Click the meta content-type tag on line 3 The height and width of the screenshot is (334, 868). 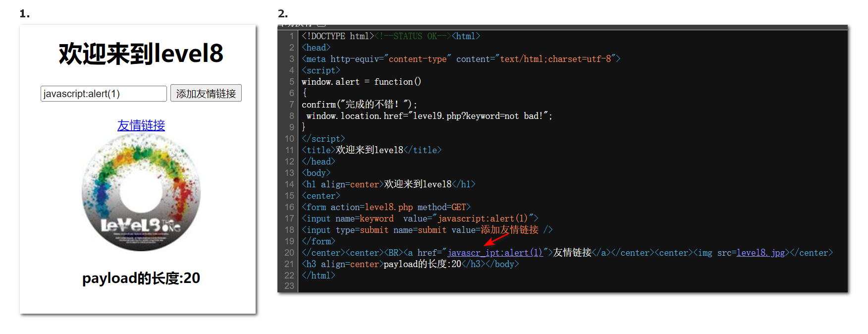460,59
